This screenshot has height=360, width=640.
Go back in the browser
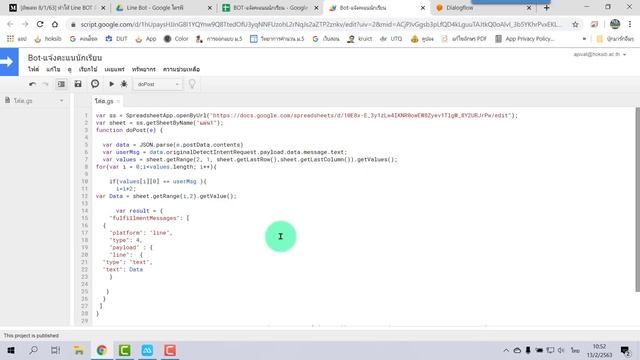(x=10, y=24)
